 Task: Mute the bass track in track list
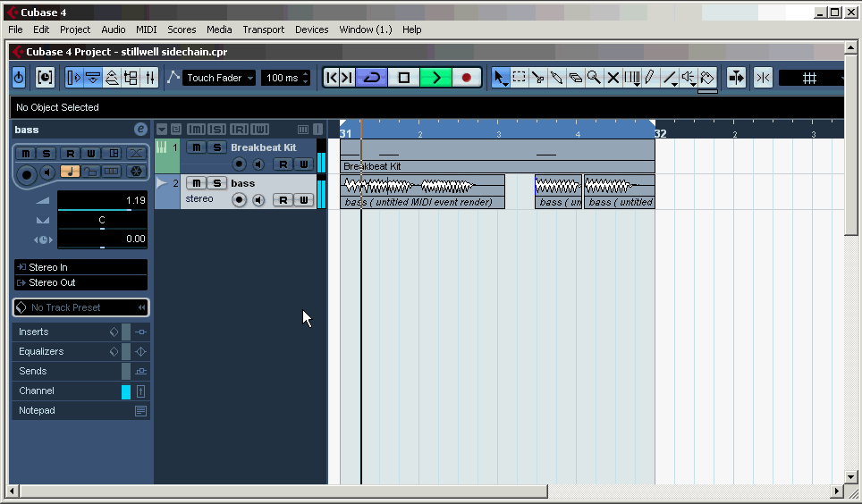pyautogui.click(x=196, y=183)
